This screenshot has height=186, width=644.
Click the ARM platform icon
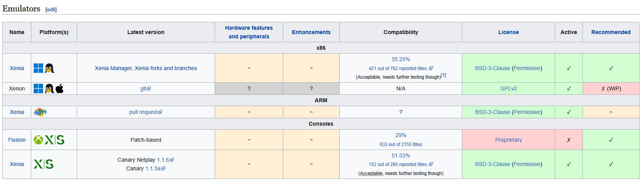coord(40,112)
